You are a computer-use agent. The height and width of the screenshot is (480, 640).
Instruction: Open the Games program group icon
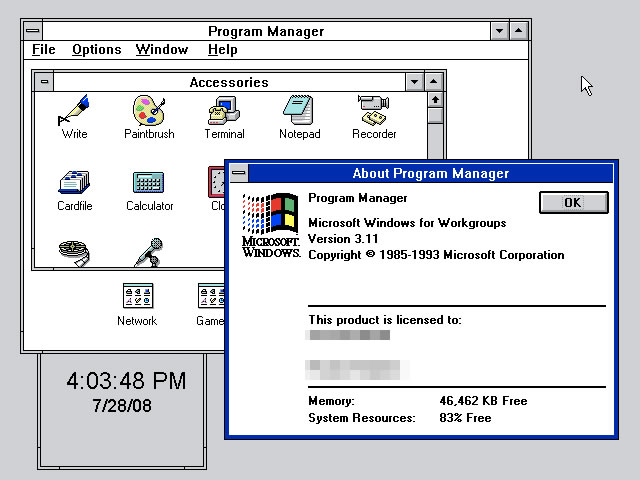[211, 297]
